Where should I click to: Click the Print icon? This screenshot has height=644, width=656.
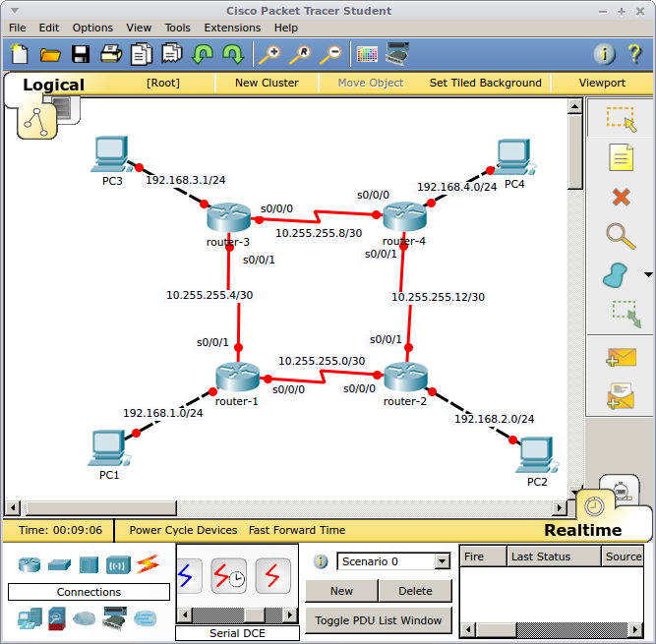[111, 54]
